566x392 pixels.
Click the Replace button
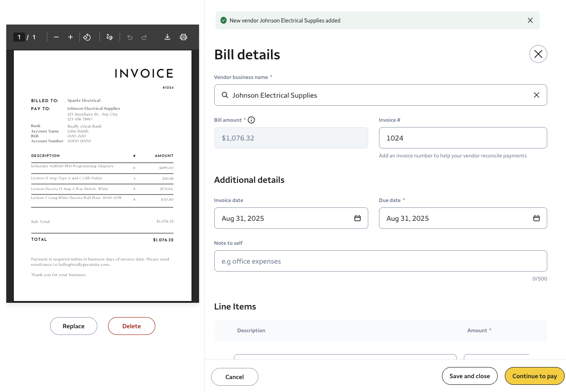74,326
